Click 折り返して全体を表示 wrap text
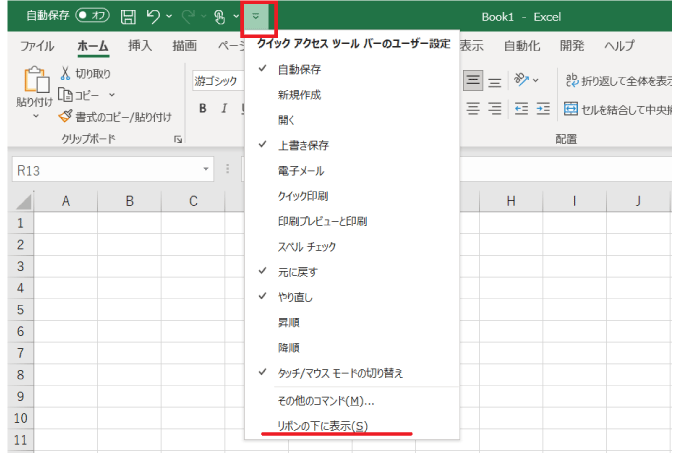Viewport: 680px width, 453px height. pyautogui.click(x=619, y=81)
